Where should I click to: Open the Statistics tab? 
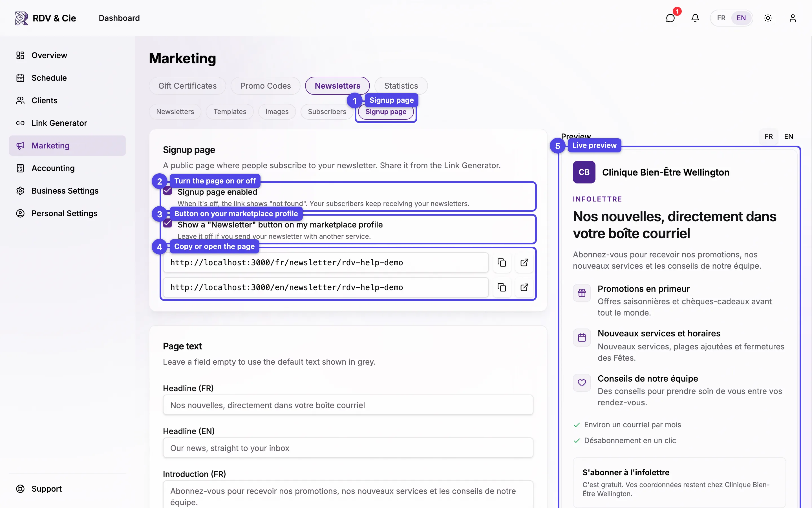(x=401, y=86)
